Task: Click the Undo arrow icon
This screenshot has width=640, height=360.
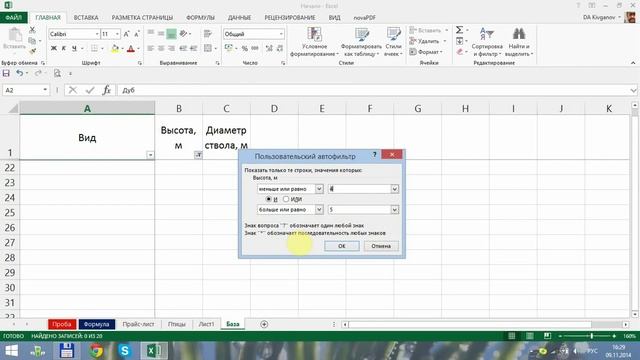Action: [x=19, y=73]
